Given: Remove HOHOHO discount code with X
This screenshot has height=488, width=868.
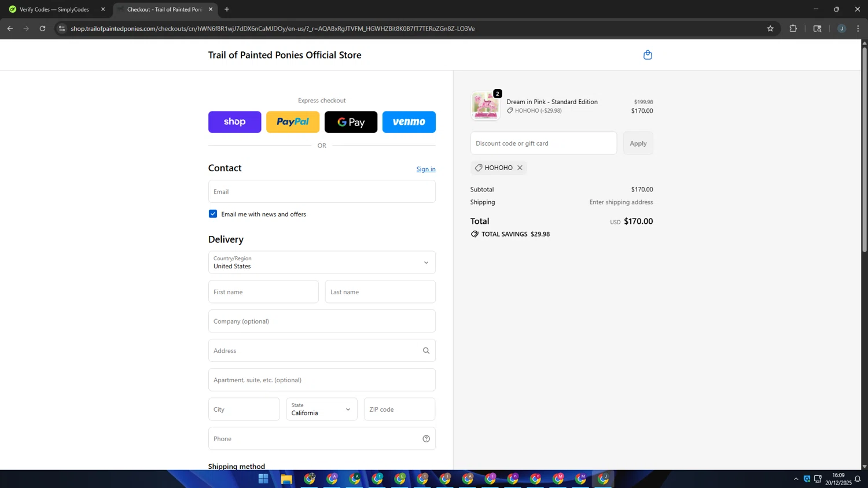Looking at the screenshot, I should [520, 168].
